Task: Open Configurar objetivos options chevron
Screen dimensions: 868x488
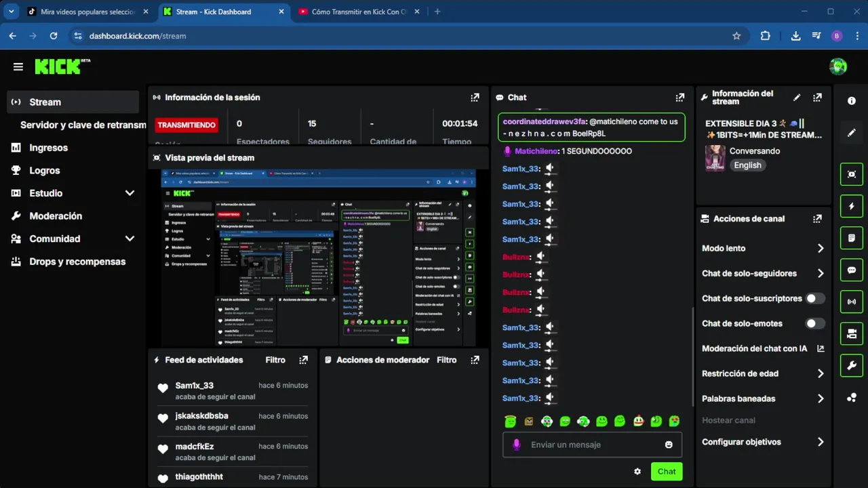Action: pyautogui.click(x=821, y=442)
